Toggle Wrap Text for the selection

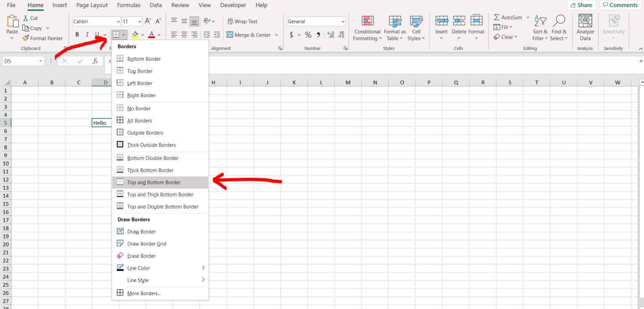[242, 21]
